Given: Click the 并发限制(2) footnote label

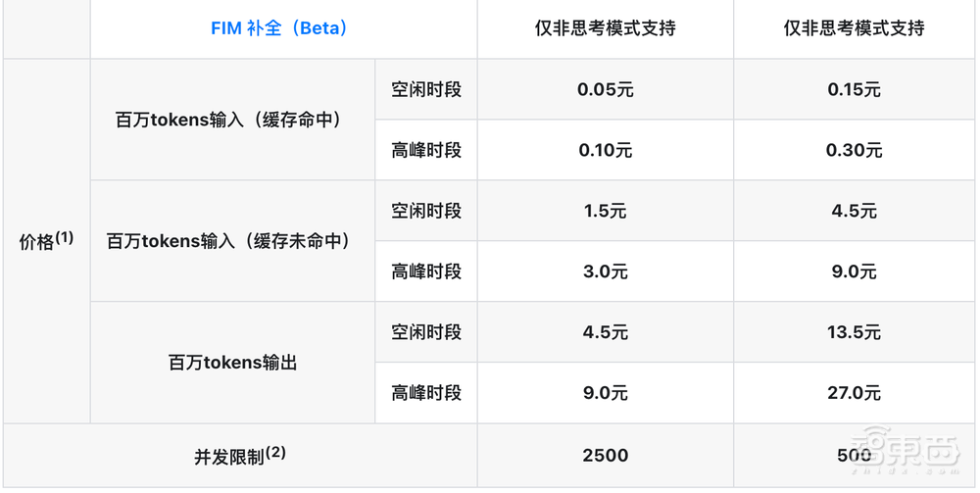Looking at the screenshot, I should click(239, 456).
